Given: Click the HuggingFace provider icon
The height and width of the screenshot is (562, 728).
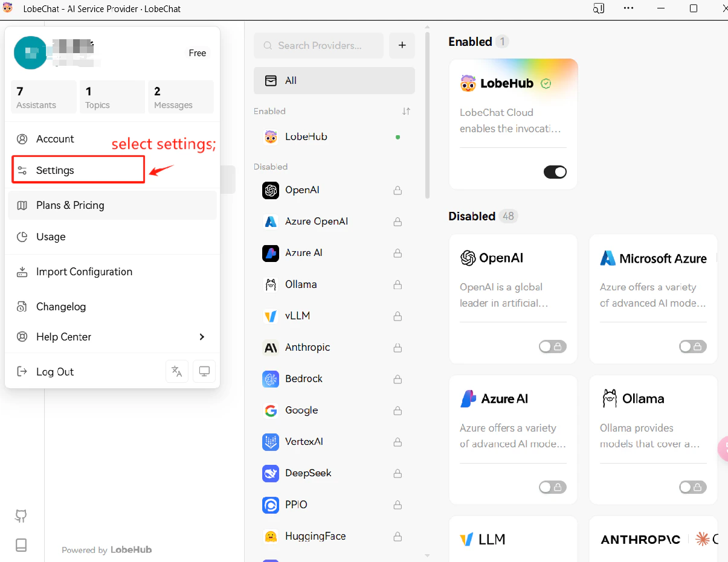Looking at the screenshot, I should [x=270, y=536].
